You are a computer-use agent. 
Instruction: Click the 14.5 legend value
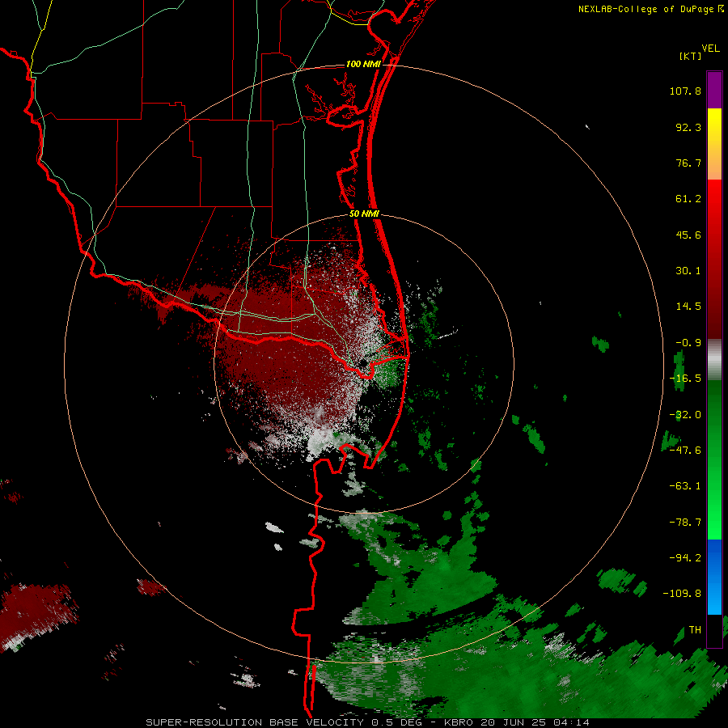[x=688, y=307]
